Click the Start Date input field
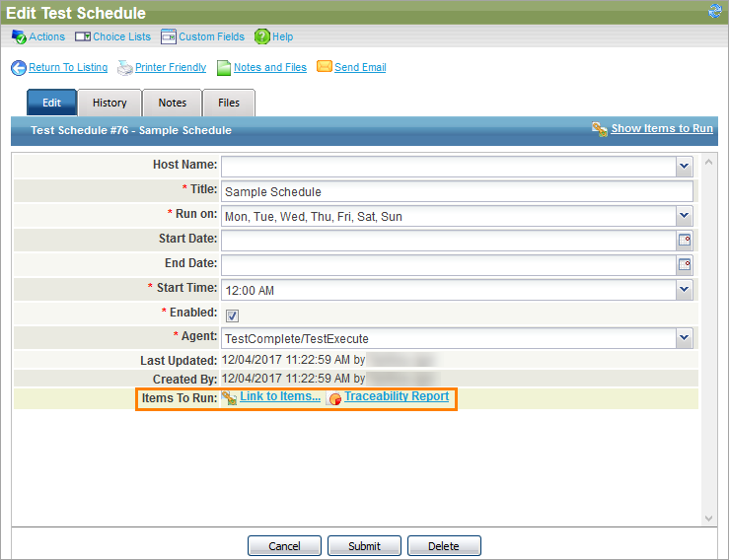 tap(449, 241)
